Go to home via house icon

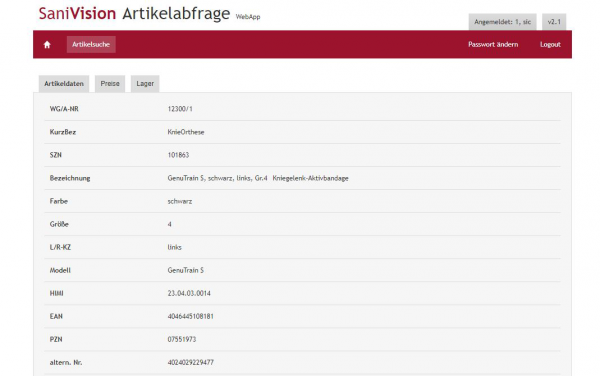pyautogui.click(x=47, y=44)
